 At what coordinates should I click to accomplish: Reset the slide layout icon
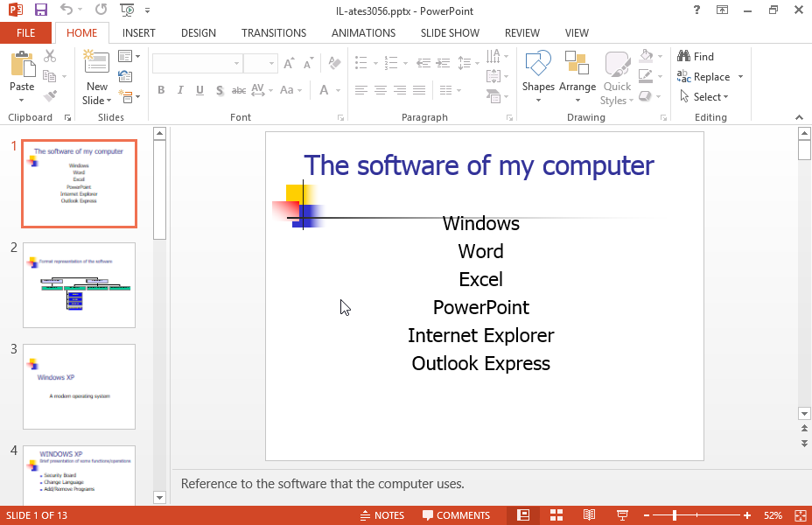(x=125, y=76)
